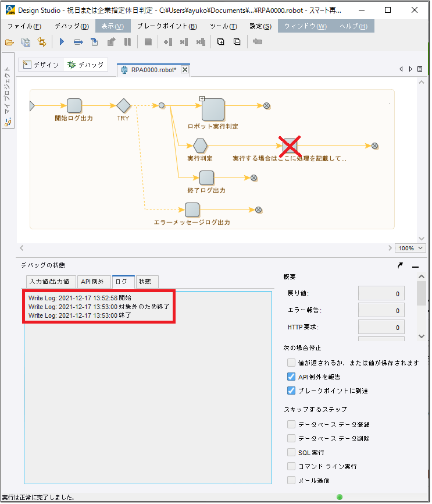Image resolution: width=432 pixels, height=504 pixels.
Task: Click the save all toolbar icon
Action: [x=26, y=42]
